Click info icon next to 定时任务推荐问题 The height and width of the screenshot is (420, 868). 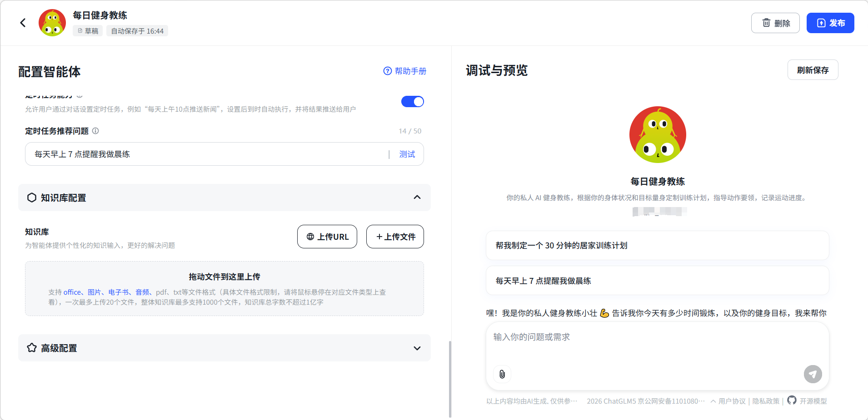coord(95,131)
